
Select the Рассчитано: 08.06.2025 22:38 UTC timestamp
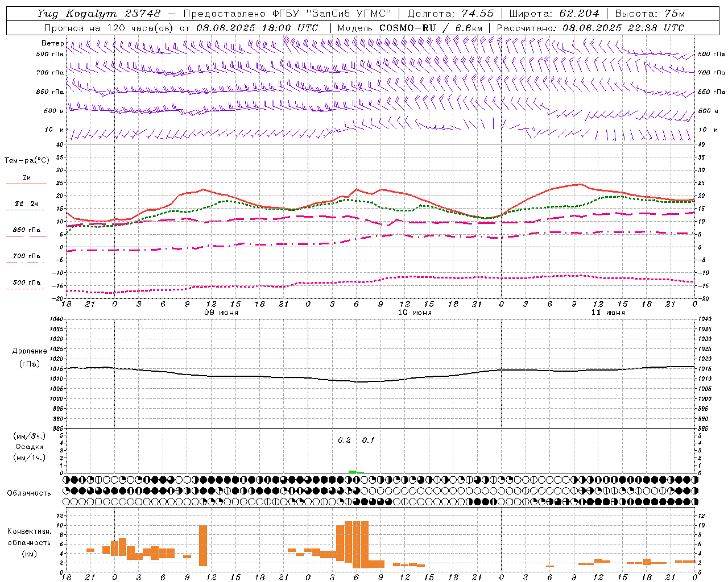pos(590,28)
